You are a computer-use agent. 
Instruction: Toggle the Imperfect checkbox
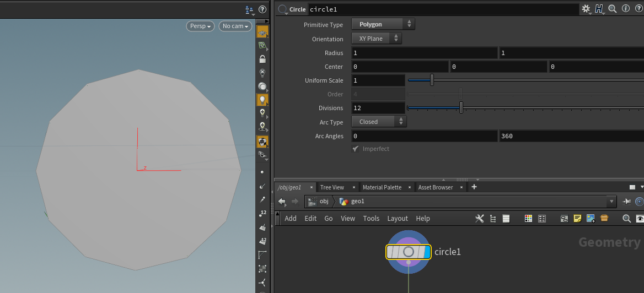point(356,149)
